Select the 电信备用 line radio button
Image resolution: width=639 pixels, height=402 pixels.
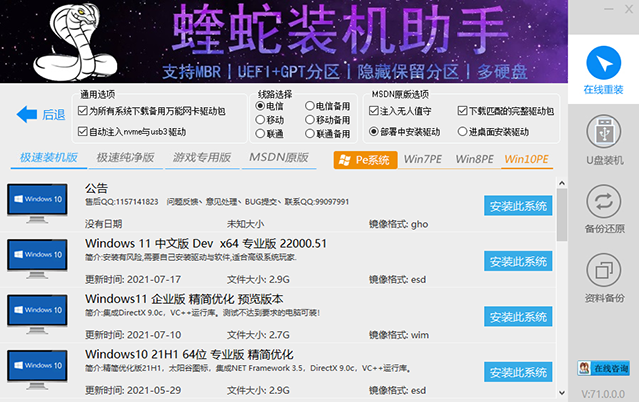coord(310,105)
